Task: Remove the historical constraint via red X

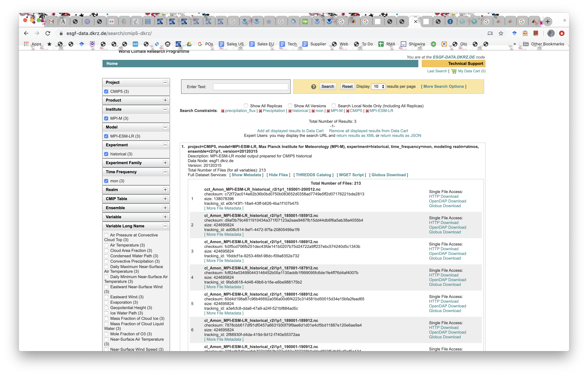Action: [x=290, y=111]
